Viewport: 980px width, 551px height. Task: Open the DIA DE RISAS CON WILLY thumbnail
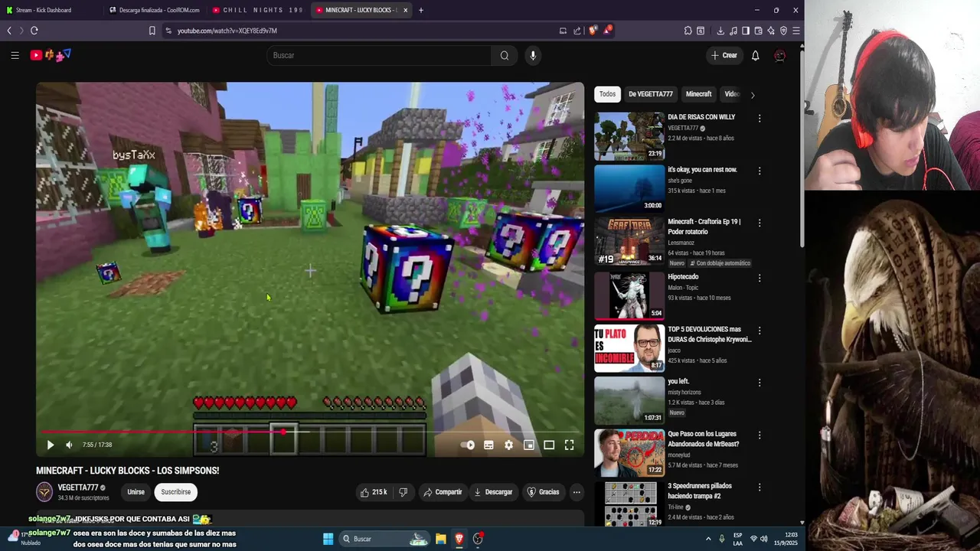tap(629, 136)
